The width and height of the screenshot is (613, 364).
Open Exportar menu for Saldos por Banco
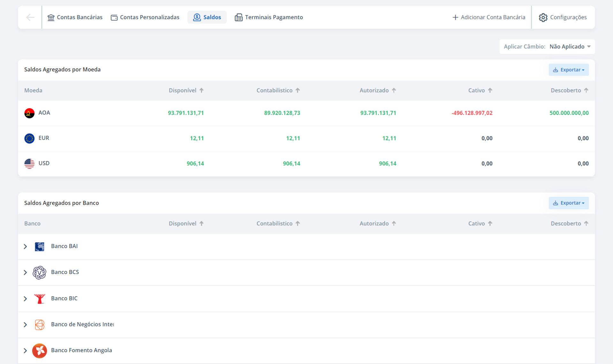(569, 203)
